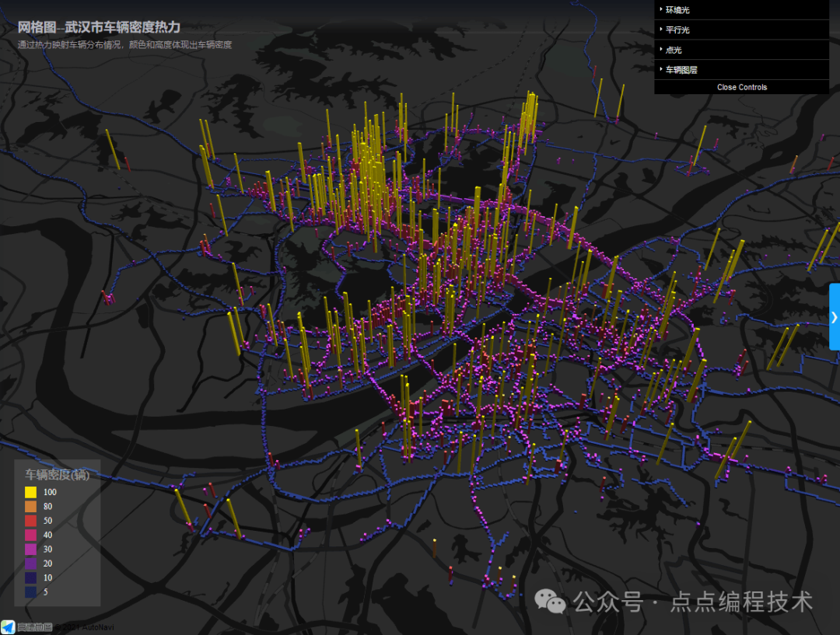Expand the 车辆图层 folder
840x635 pixels.
741,70
